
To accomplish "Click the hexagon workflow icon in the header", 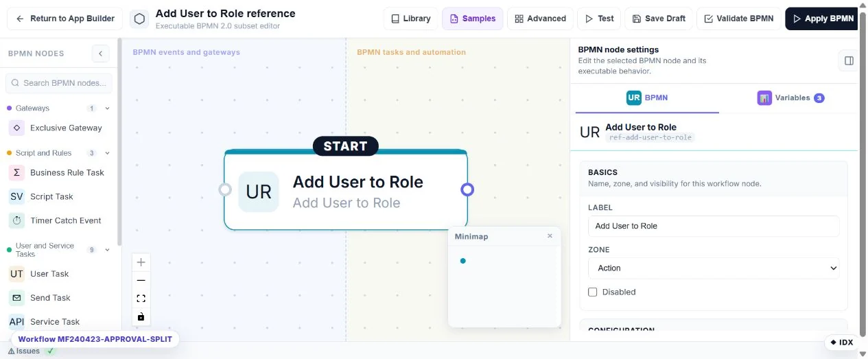I will point(139,19).
